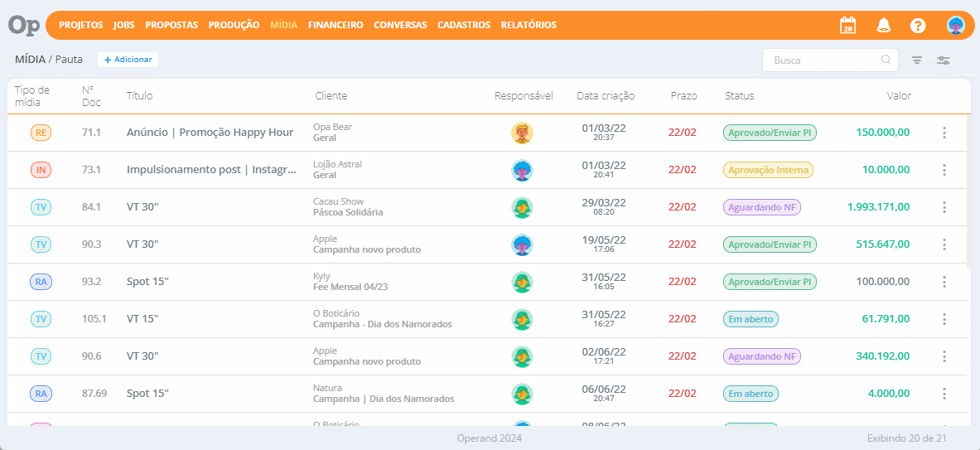Open the user profile avatar in top bar
The height and width of the screenshot is (450, 980).
tap(956, 26)
